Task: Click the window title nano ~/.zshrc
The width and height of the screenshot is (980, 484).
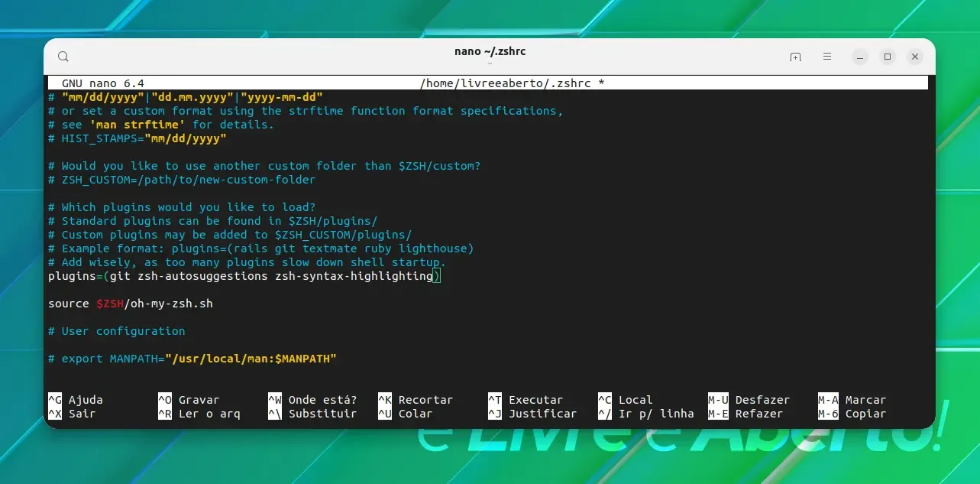Action: pos(490,51)
